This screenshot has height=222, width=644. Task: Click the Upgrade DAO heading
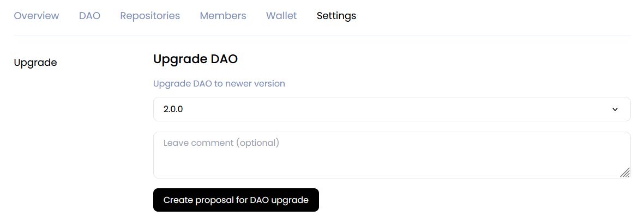click(x=195, y=59)
